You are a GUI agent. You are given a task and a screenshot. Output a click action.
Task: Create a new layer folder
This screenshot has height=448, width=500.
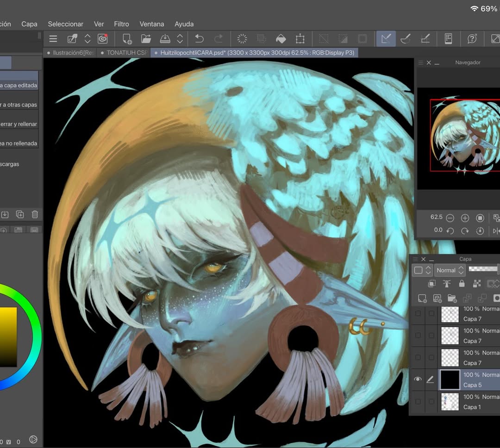pos(452,299)
